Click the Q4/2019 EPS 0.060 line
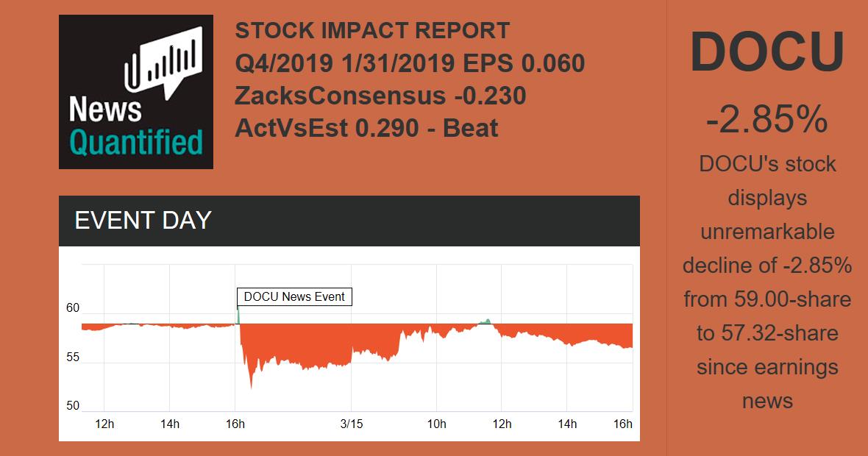Image resolution: width=868 pixels, height=456 pixels. (x=410, y=63)
